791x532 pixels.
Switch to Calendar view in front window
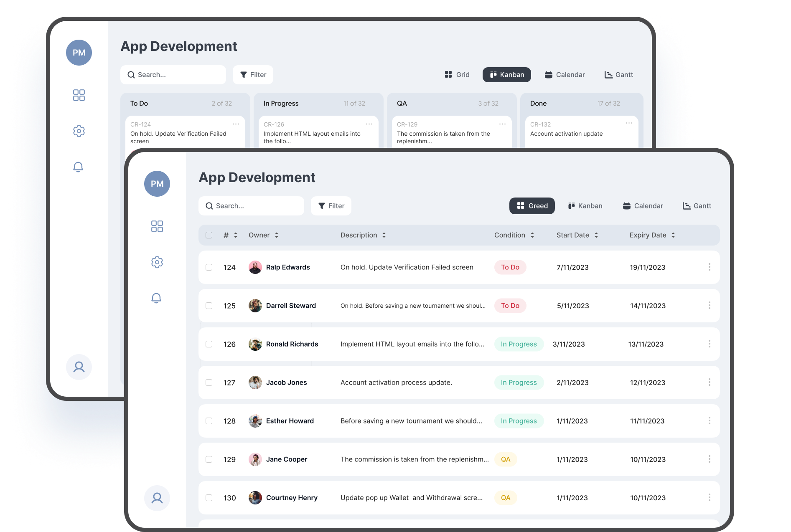[643, 206]
